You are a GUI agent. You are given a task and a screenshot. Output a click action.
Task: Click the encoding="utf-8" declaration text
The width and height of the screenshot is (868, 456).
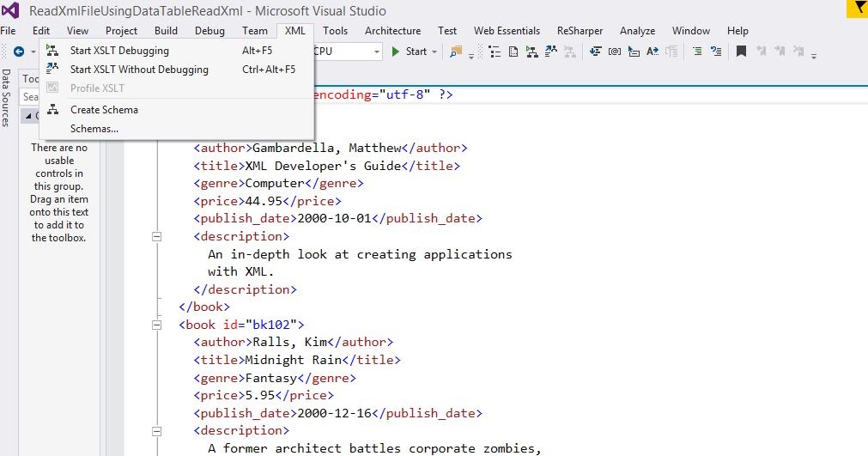click(372, 94)
